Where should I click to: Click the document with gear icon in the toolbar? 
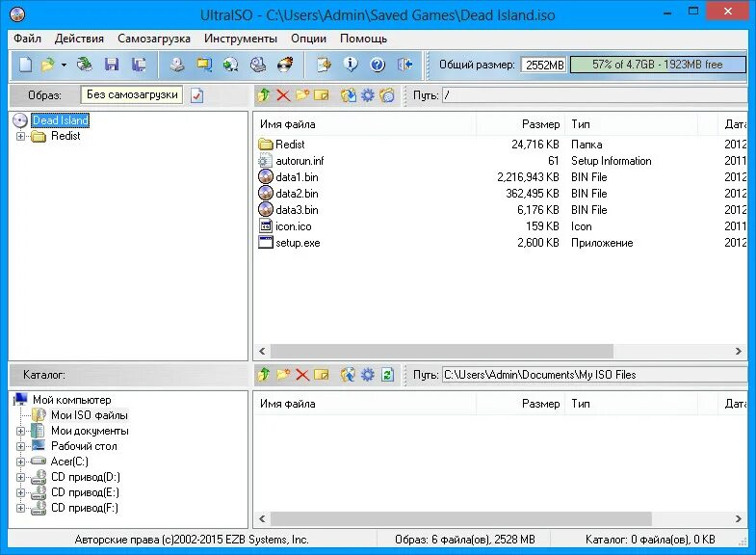(x=324, y=65)
